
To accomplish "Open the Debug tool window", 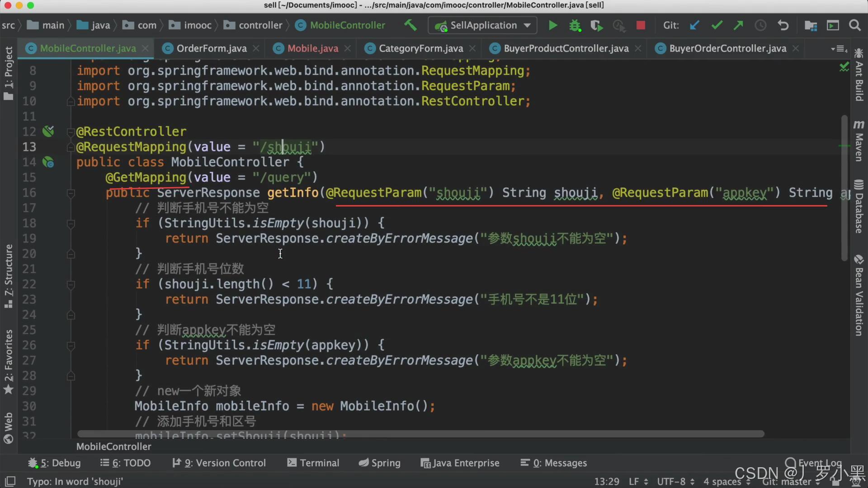I will (x=54, y=463).
